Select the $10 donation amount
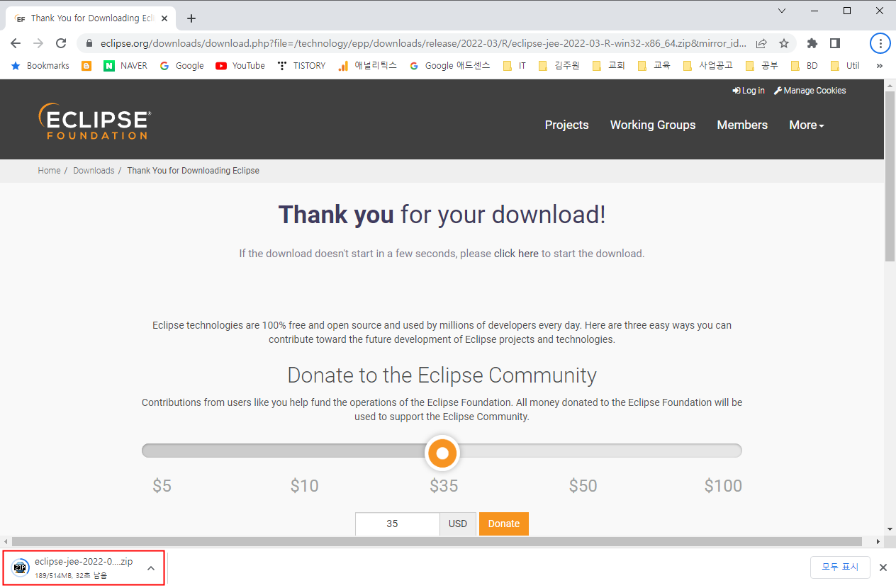Screen dimensions: 896x588 point(304,486)
